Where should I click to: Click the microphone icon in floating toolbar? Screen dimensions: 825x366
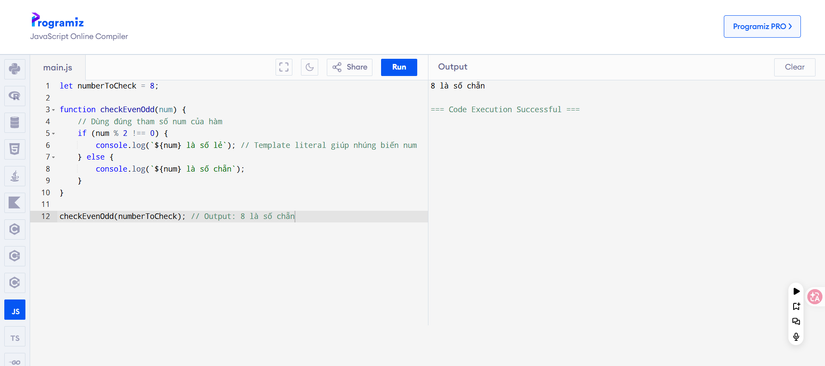tap(796, 337)
